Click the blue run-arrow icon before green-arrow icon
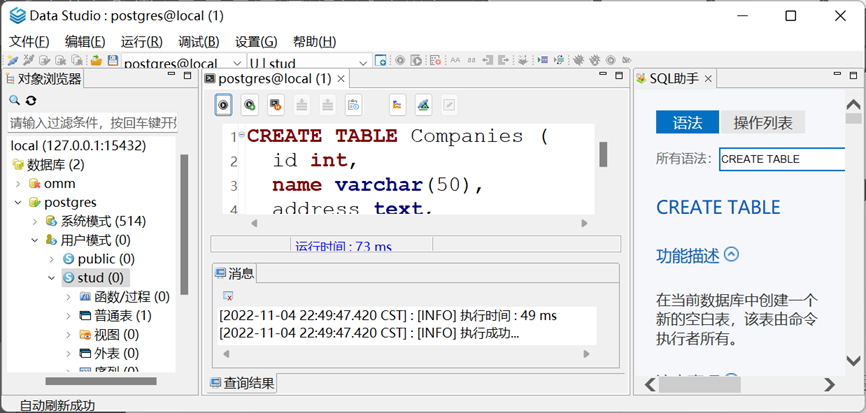This screenshot has height=413, width=866. (542, 60)
